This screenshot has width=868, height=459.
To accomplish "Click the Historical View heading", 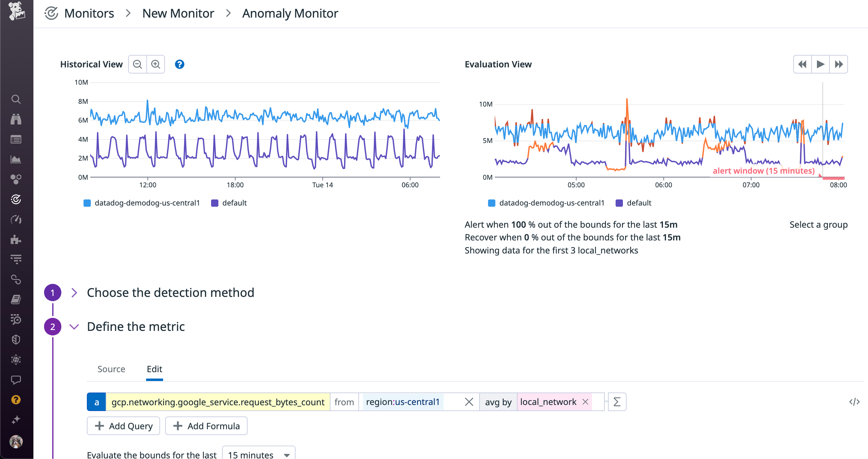I will 91,64.
